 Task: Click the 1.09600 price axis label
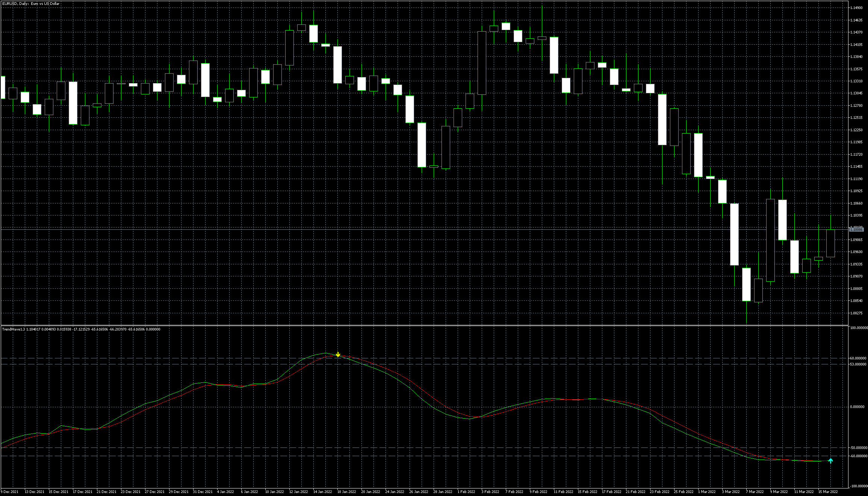tap(856, 252)
